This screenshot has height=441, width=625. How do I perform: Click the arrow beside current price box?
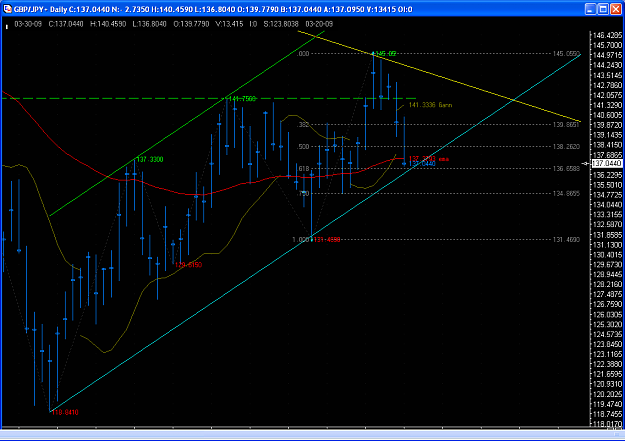coord(586,163)
